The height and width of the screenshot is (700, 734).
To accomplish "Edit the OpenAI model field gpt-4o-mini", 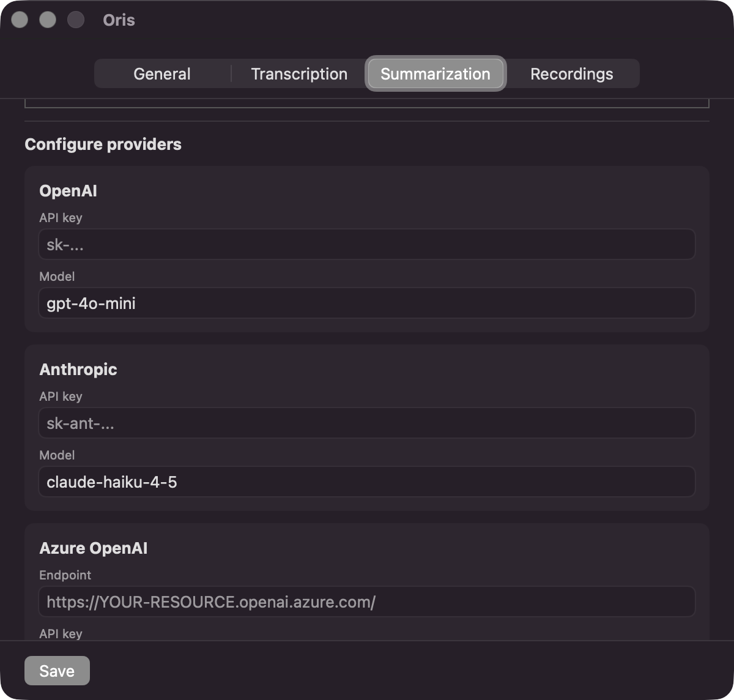I will [x=367, y=303].
